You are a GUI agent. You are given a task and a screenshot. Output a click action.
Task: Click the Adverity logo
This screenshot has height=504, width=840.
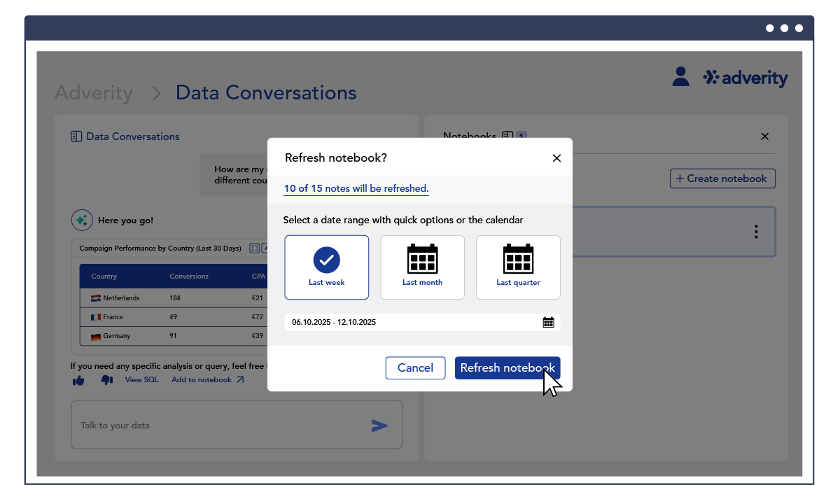[x=745, y=78]
